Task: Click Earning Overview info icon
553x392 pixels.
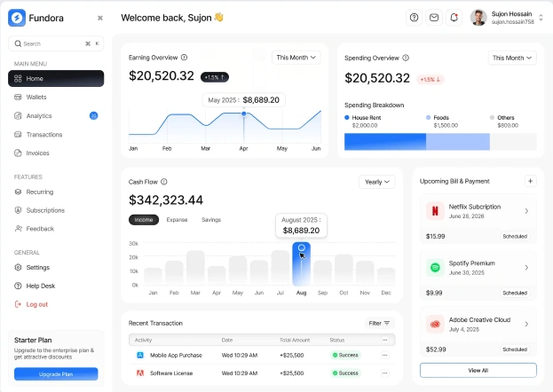Action: tap(184, 57)
